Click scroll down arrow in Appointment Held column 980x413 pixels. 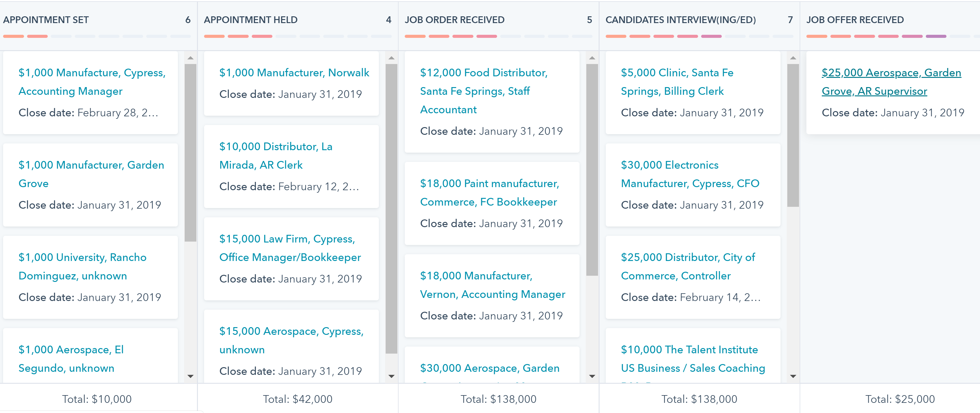pos(391,376)
